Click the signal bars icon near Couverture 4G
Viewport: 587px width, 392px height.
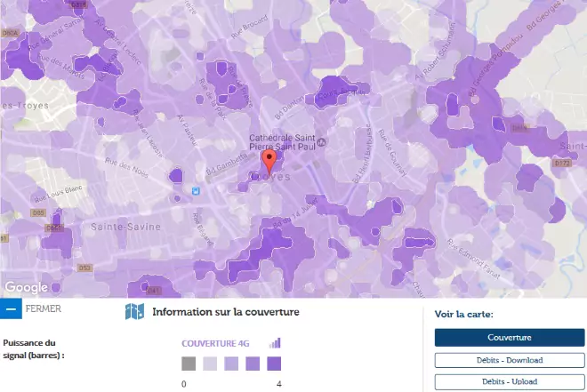click(x=275, y=342)
